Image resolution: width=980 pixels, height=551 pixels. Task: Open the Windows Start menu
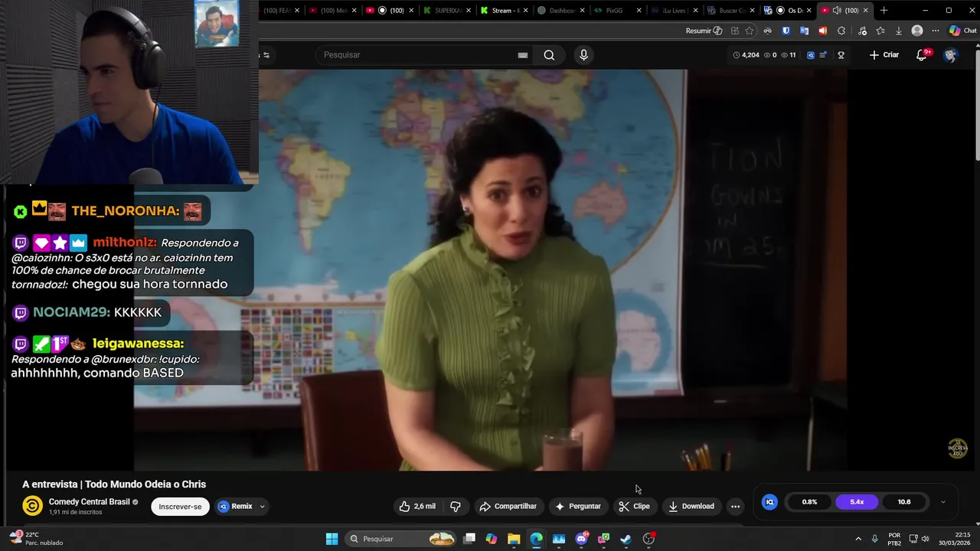coord(332,539)
